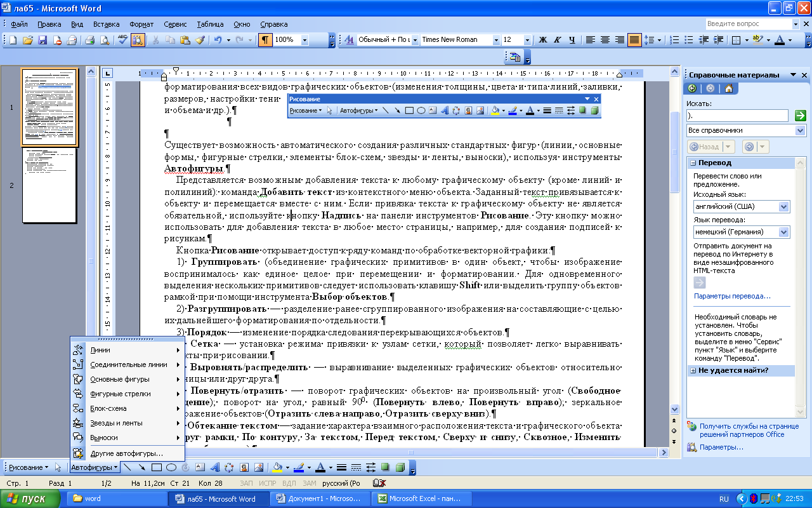Open the Вставка menu
812x508 pixels.
click(x=106, y=24)
